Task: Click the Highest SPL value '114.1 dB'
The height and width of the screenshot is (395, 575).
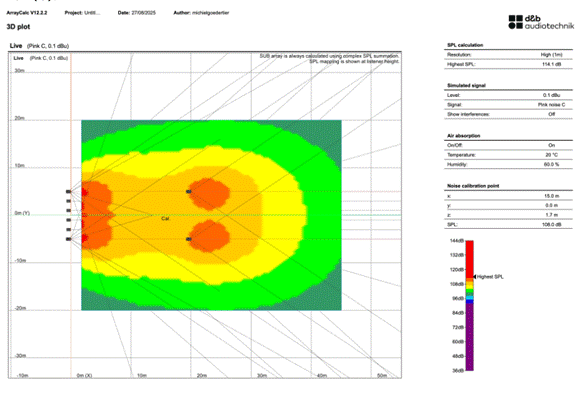Action: coord(552,64)
